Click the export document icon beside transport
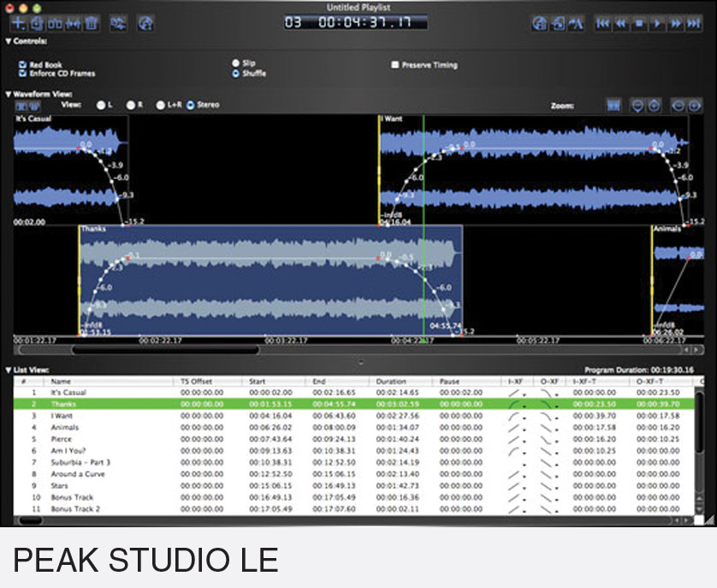The width and height of the screenshot is (717, 588). point(558,23)
